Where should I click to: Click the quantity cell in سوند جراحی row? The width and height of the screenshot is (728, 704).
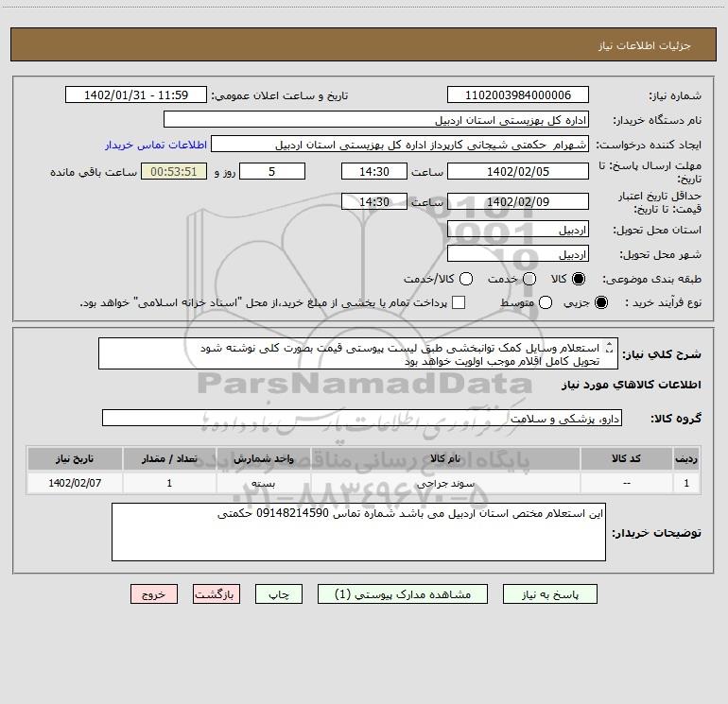[x=169, y=483]
